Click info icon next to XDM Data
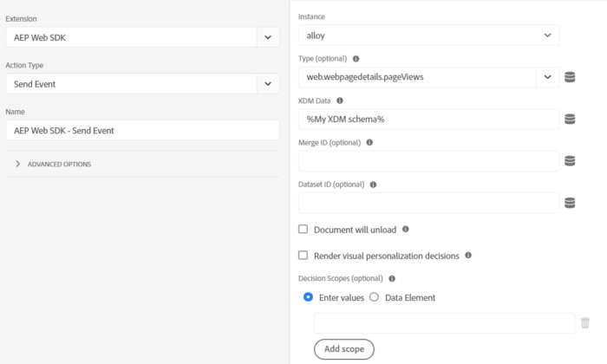The image size is (607, 364). click(340, 101)
